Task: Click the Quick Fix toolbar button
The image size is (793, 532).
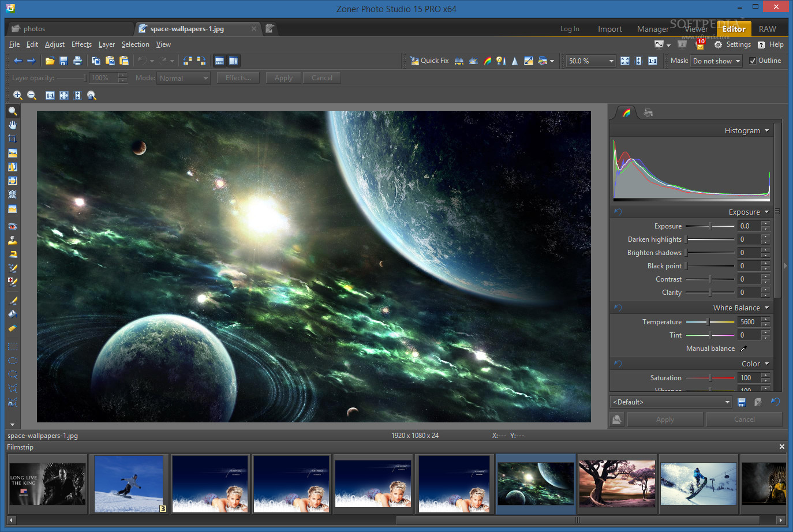Action: tap(429, 61)
